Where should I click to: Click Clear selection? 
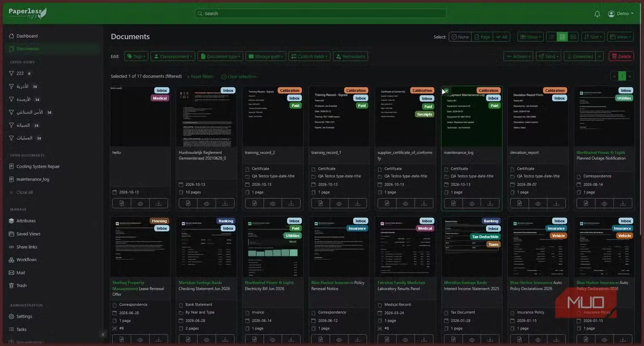tap(239, 76)
